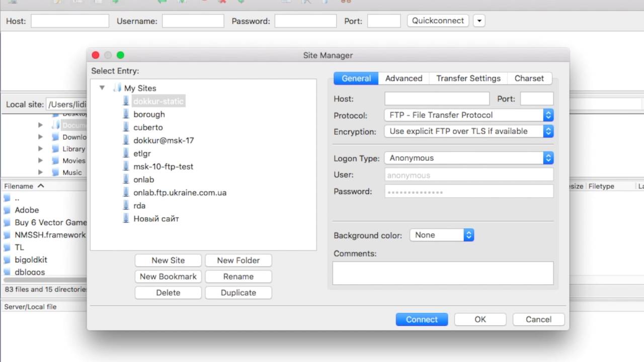Click the Library folder icon in local tree

pyautogui.click(x=56, y=149)
